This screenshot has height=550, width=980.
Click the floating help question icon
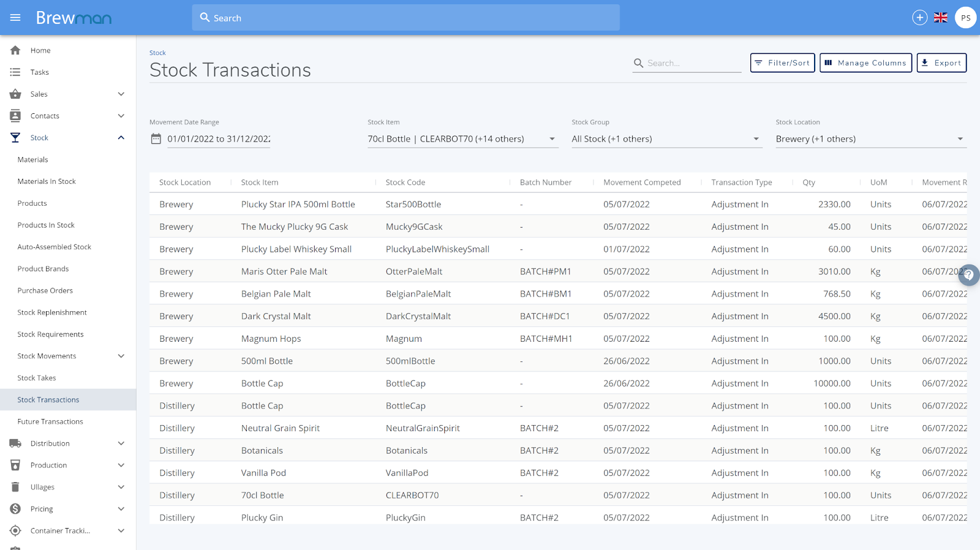969,275
